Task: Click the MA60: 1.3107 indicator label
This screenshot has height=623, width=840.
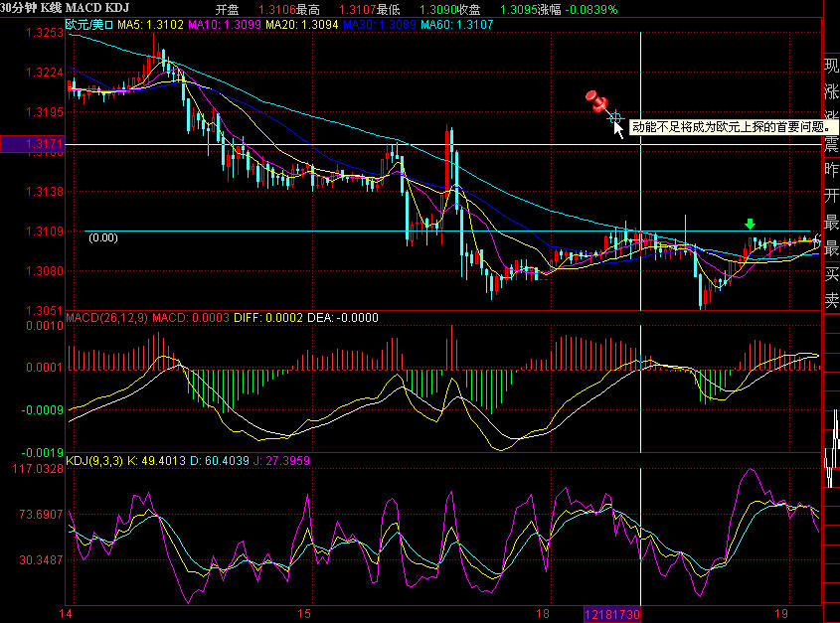Action: click(457, 25)
